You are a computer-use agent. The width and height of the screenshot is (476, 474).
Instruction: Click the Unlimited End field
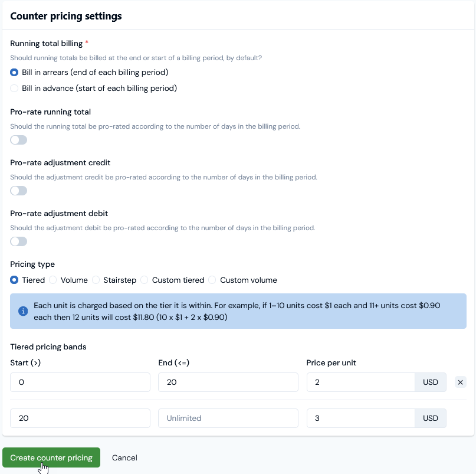pyautogui.click(x=228, y=418)
